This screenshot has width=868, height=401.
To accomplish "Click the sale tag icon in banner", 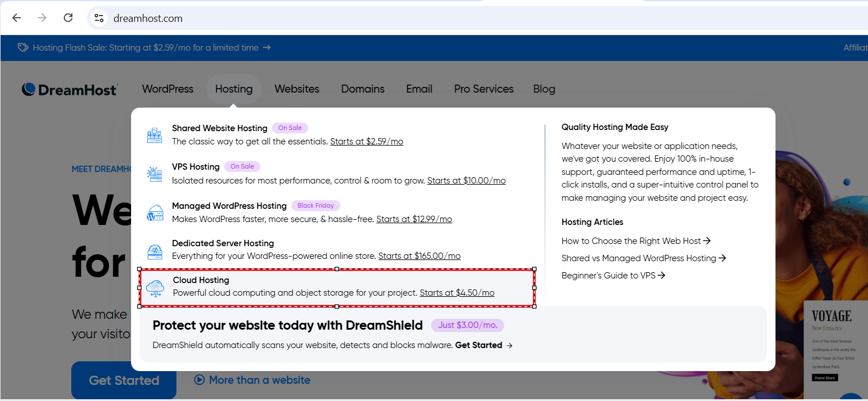I will 23,48.
